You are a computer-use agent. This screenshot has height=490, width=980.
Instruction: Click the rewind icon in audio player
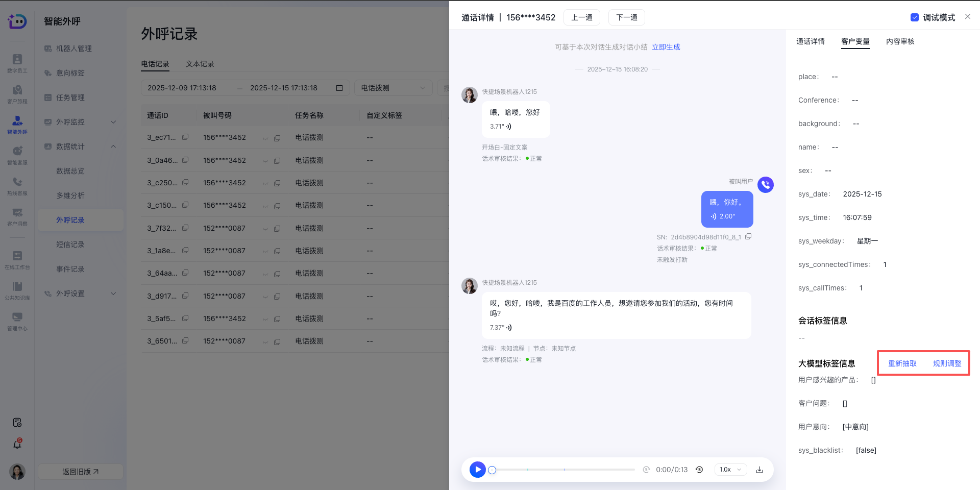(x=699, y=470)
